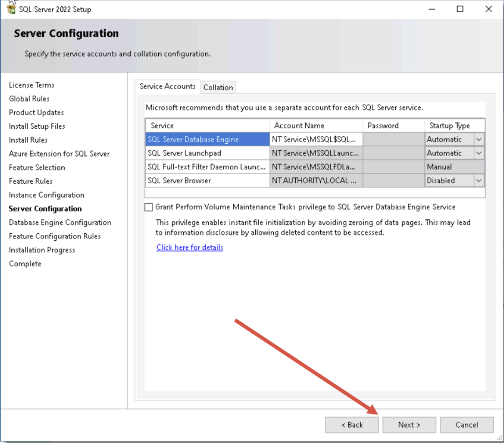504x443 pixels.
Task: Click Product Updates in the setup steps
Action: (x=36, y=112)
